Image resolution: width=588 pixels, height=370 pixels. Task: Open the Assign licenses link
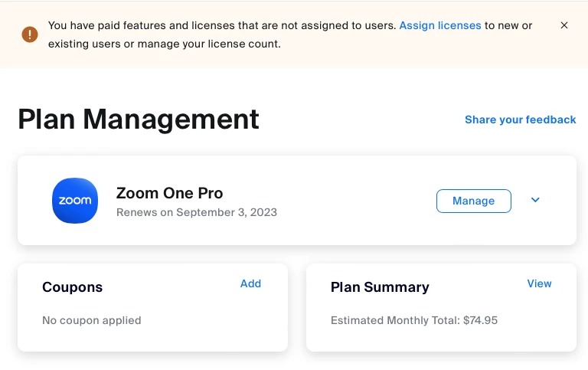[440, 25]
